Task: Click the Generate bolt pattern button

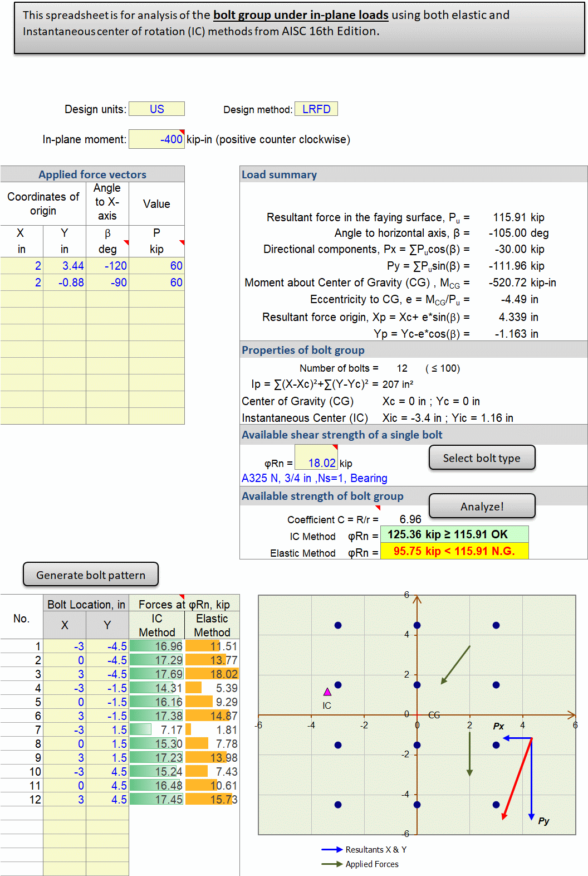Action: click(91, 575)
